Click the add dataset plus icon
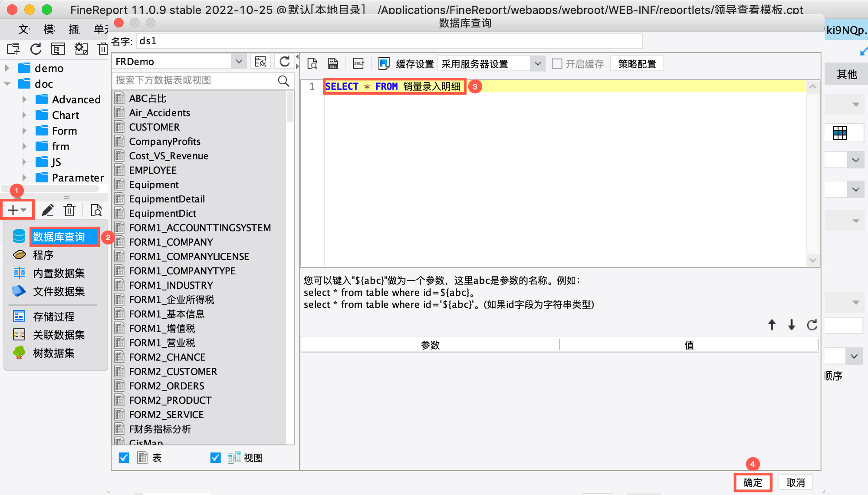Viewport: 868px width, 495px height. 13,211
